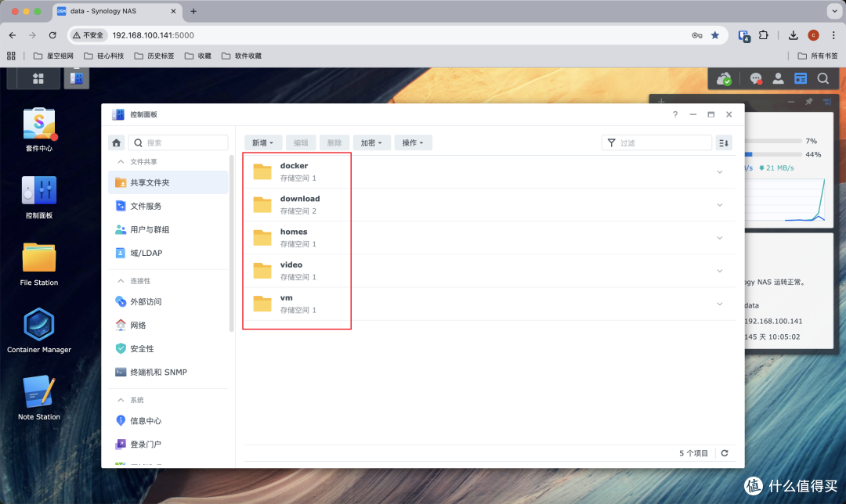Select Control Panel taskbar icon
This screenshot has height=504, width=846.
click(x=77, y=79)
